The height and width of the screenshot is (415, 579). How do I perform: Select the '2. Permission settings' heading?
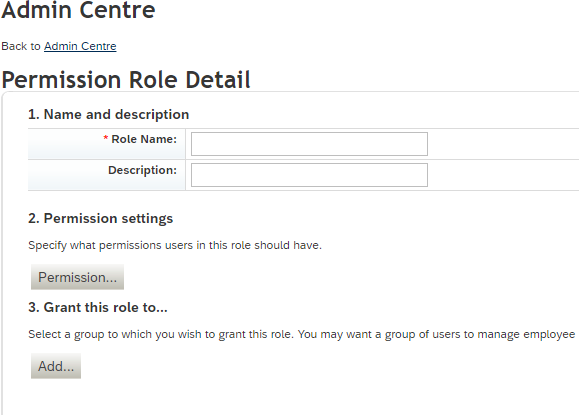click(x=100, y=219)
